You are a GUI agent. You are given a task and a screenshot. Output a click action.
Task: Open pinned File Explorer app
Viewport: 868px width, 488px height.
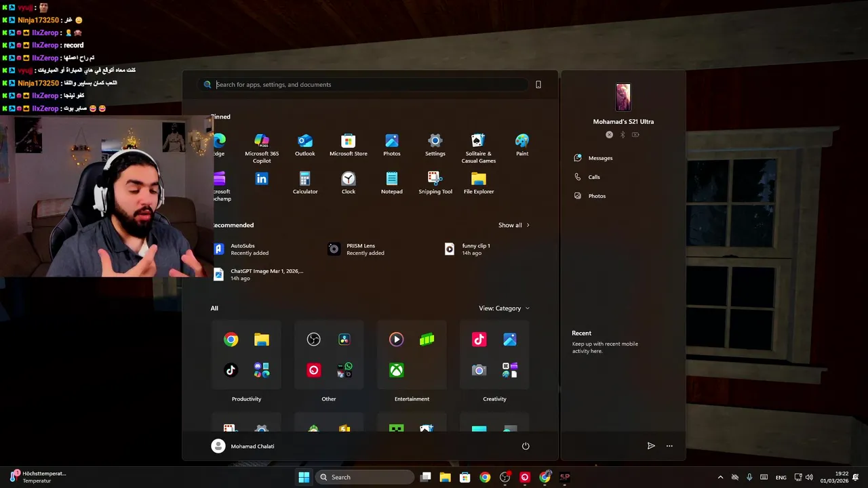click(479, 183)
